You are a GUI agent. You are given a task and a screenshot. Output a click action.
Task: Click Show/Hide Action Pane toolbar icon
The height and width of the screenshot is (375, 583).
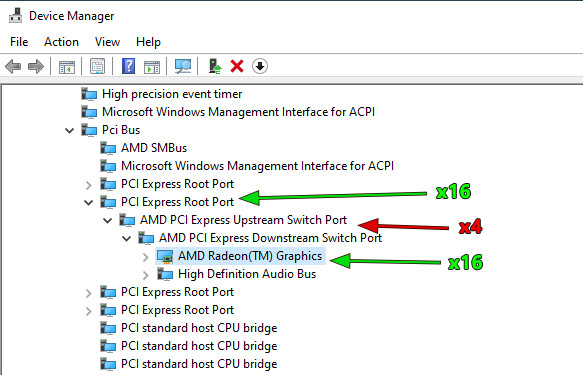coord(152,67)
